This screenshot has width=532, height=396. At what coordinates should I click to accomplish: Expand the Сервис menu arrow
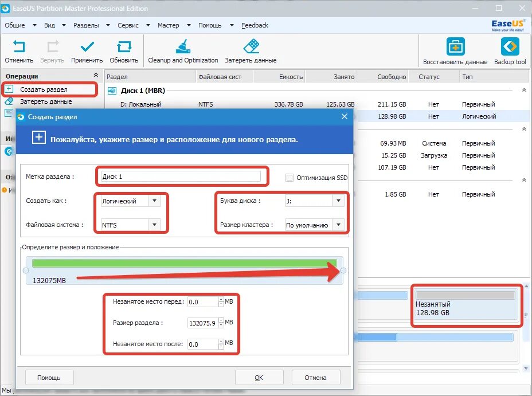pyautogui.click(x=148, y=25)
